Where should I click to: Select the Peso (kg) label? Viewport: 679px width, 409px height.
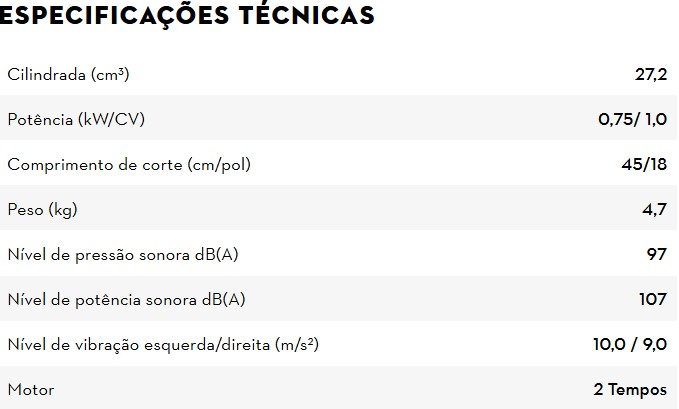42,210
